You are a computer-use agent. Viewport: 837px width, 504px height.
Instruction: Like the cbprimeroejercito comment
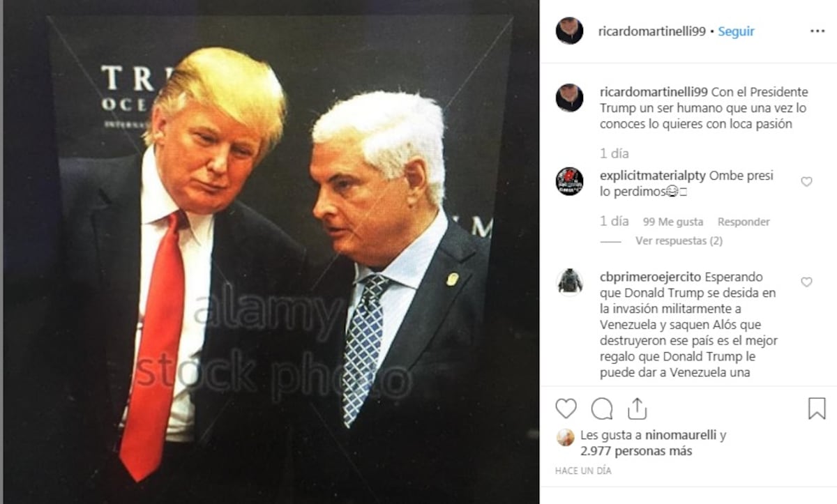coord(806,282)
